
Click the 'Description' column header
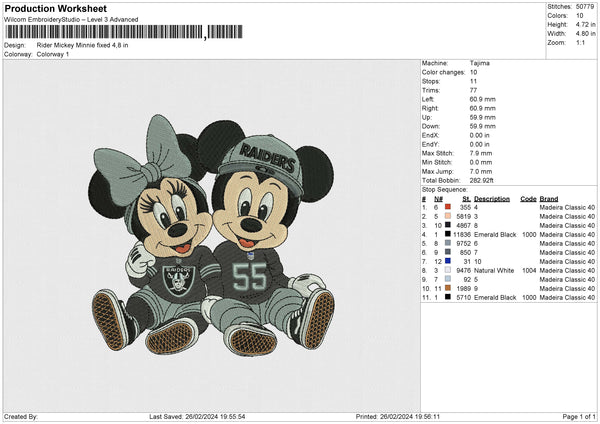pyautogui.click(x=492, y=199)
